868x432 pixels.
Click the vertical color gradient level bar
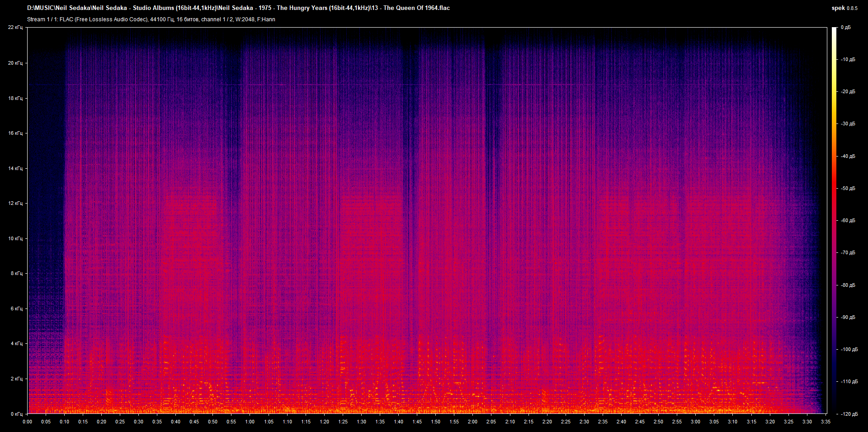pos(834,220)
